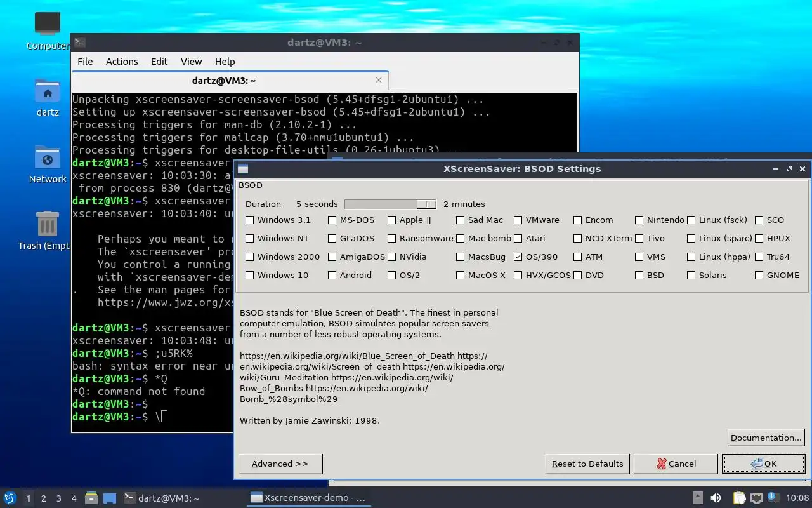Click the '5 seconds' duration label
Screen dimensions: 812x508
tap(317, 204)
